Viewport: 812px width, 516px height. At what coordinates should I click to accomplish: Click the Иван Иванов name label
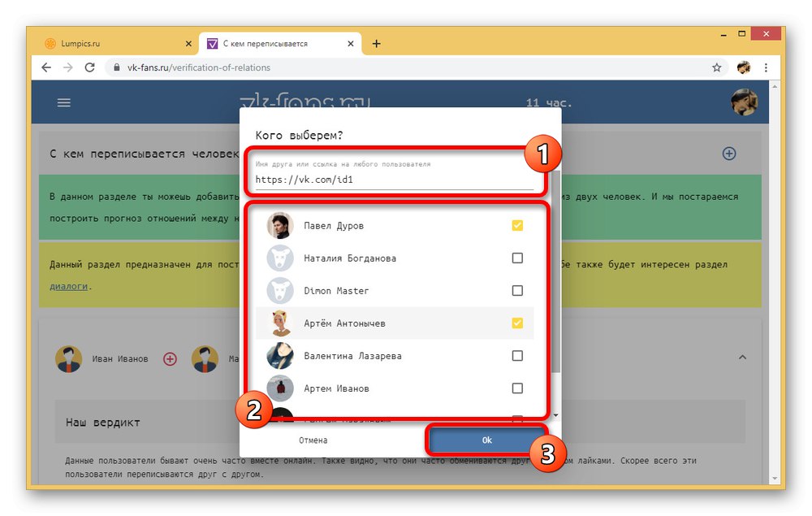tap(120, 358)
